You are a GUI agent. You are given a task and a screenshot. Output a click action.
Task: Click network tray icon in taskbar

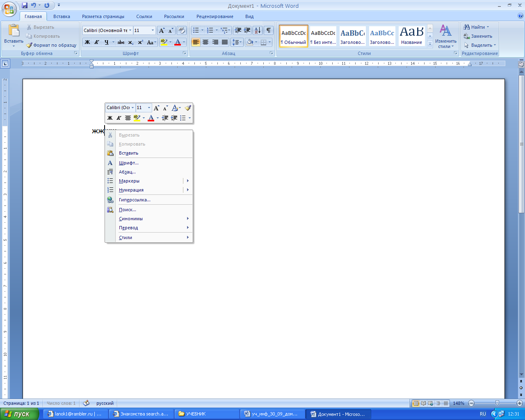(x=501, y=414)
